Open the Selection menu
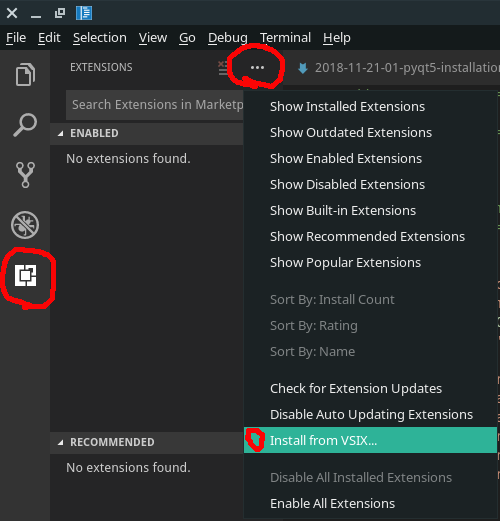 point(100,38)
